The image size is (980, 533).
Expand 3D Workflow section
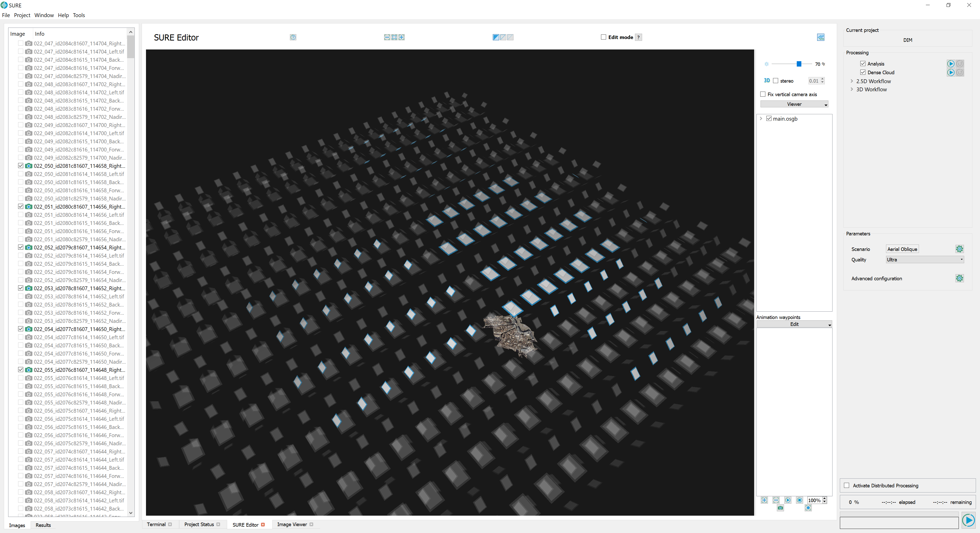(852, 89)
